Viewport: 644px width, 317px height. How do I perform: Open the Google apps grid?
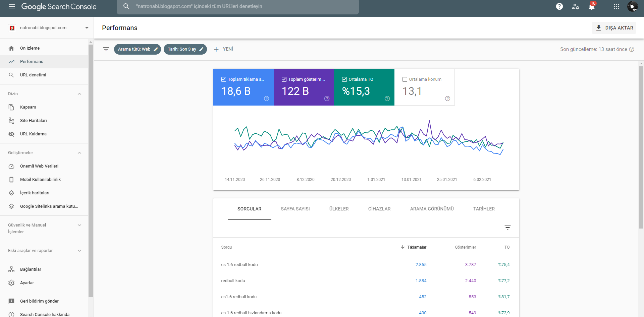(616, 6)
